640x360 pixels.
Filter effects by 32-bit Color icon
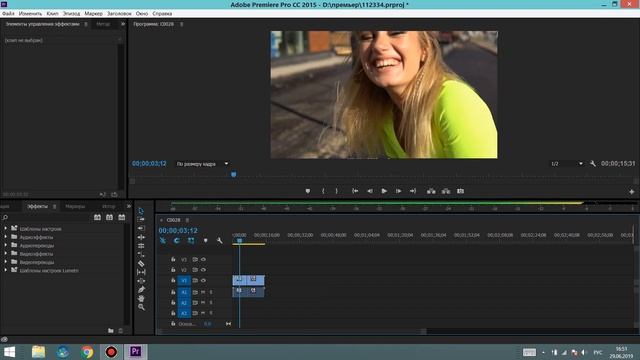click(x=109, y=218)
